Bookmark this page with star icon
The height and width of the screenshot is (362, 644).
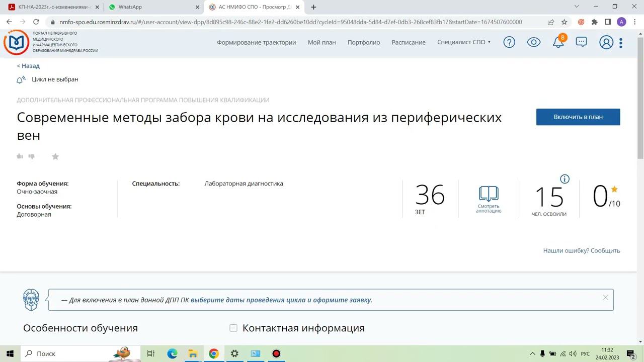[565, 22]
